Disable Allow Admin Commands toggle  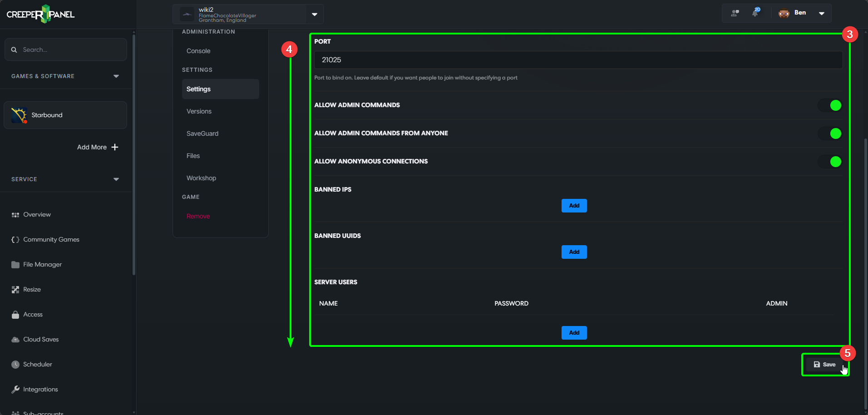(x=830, y=105)
